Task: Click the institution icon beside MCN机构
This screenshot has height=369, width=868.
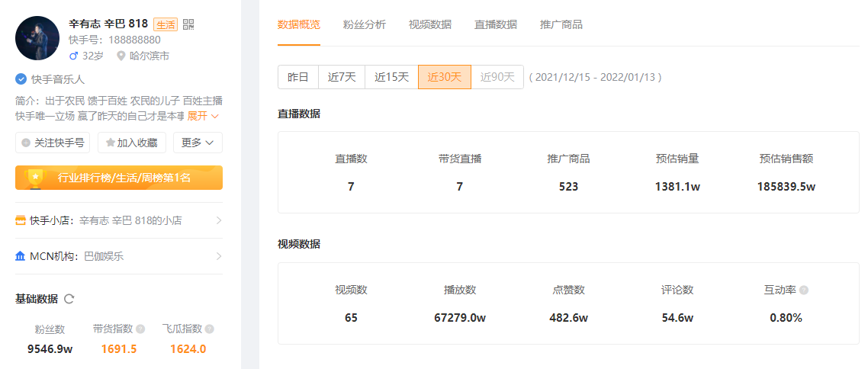Action: [21, 256]
